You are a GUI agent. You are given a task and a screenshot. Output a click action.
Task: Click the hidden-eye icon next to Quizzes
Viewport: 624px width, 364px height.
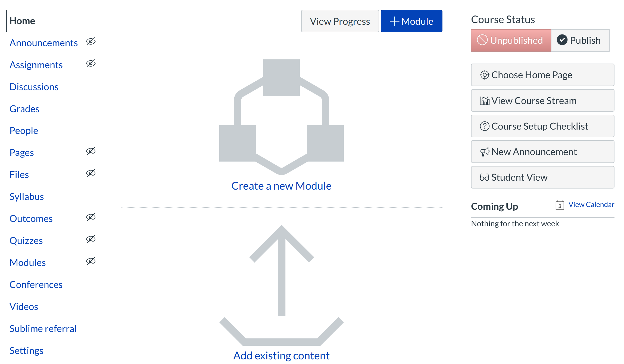(x=91, y=239)
